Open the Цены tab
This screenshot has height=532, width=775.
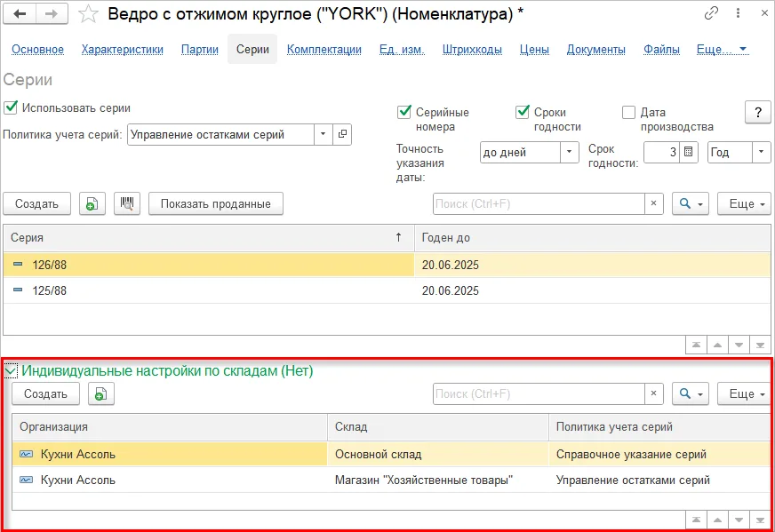(x=534, y=50)
